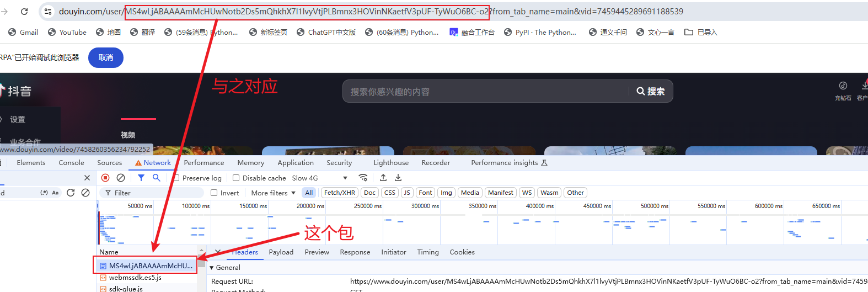Toggle the network filter funnel icon
This screenshot has width=868, height=292.
(x=141, y=178)
